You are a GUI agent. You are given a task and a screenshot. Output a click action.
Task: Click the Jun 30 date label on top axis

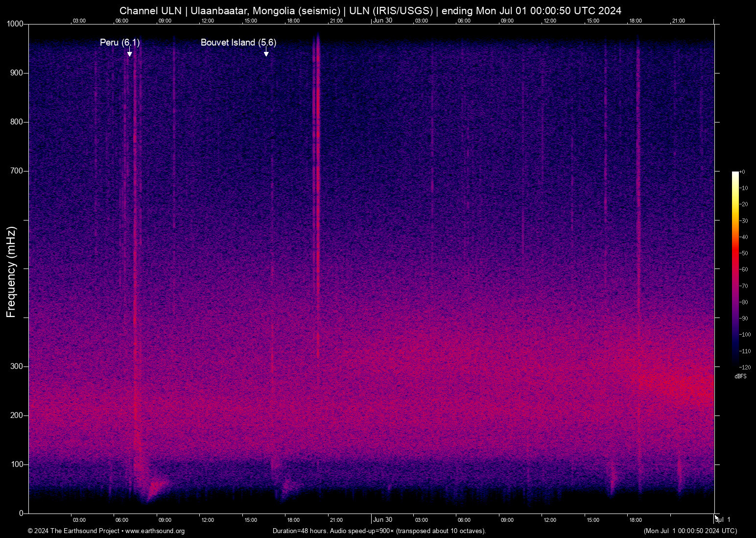(x=383, y=21)
